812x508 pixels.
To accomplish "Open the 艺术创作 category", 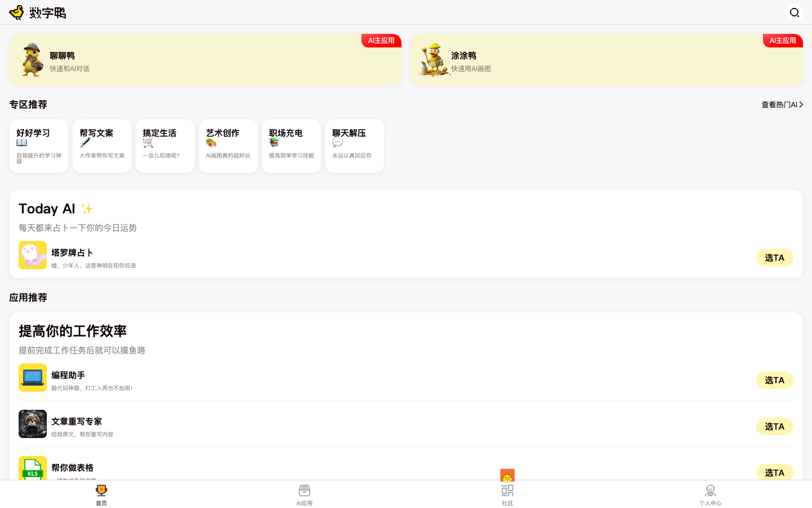I will click(228, 146).
